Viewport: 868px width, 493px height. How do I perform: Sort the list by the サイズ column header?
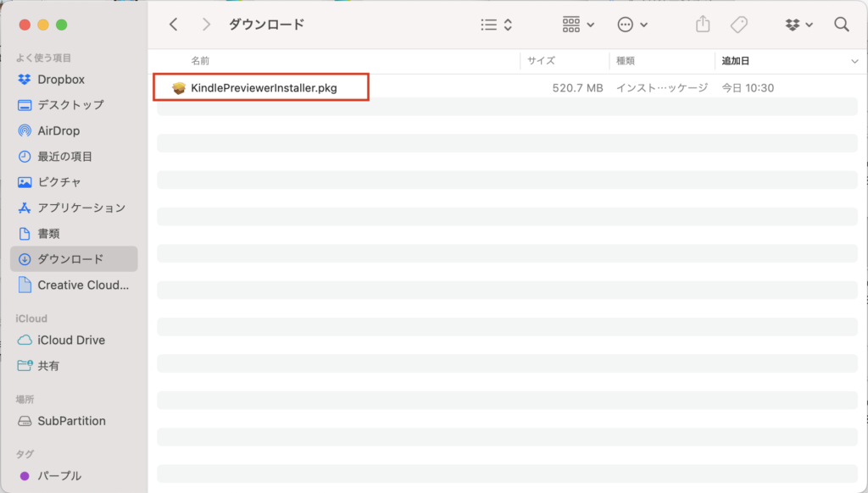541,61
